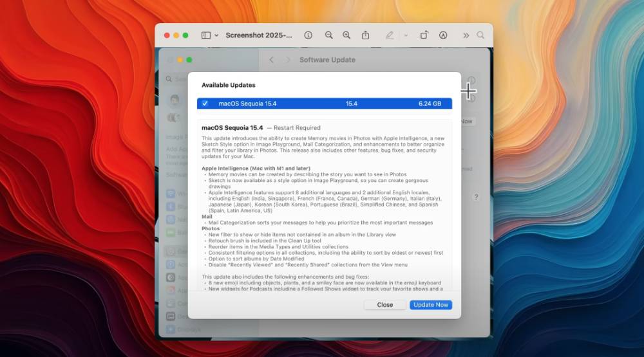Open search in Preview toolbar
Image resolution: width=644 pixels, height=357 pixels.
[x=480, y=35]
